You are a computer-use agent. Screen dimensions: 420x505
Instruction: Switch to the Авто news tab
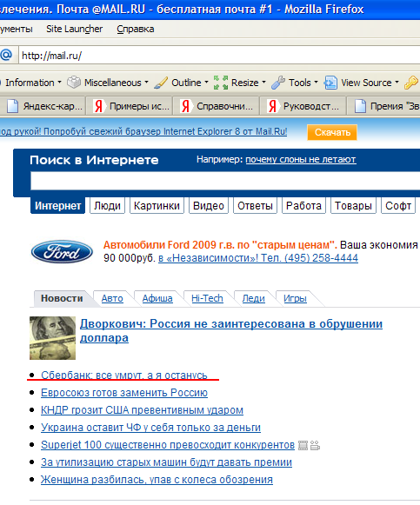112,298
